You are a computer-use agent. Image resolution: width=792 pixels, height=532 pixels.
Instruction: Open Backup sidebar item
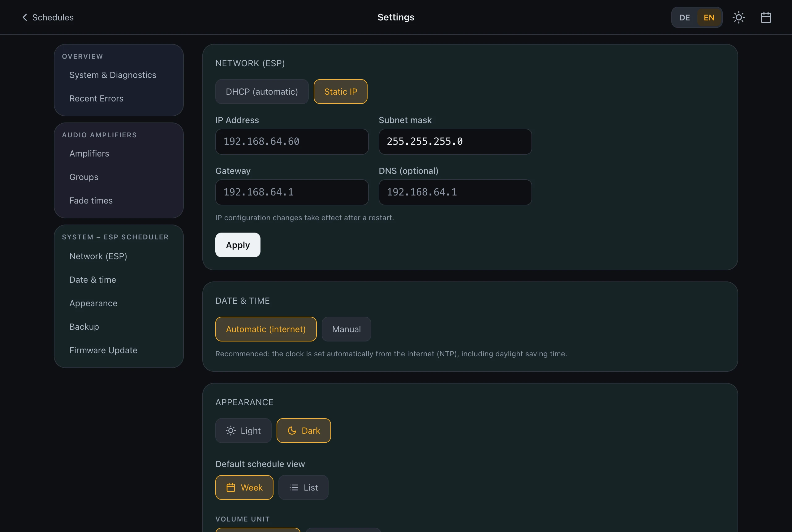coord(84,327)
